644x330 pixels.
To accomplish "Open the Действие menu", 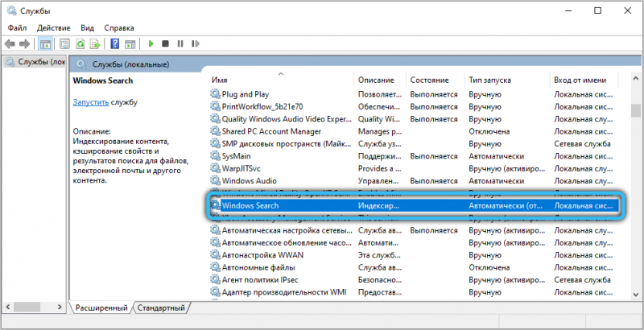I will (53, 28).
